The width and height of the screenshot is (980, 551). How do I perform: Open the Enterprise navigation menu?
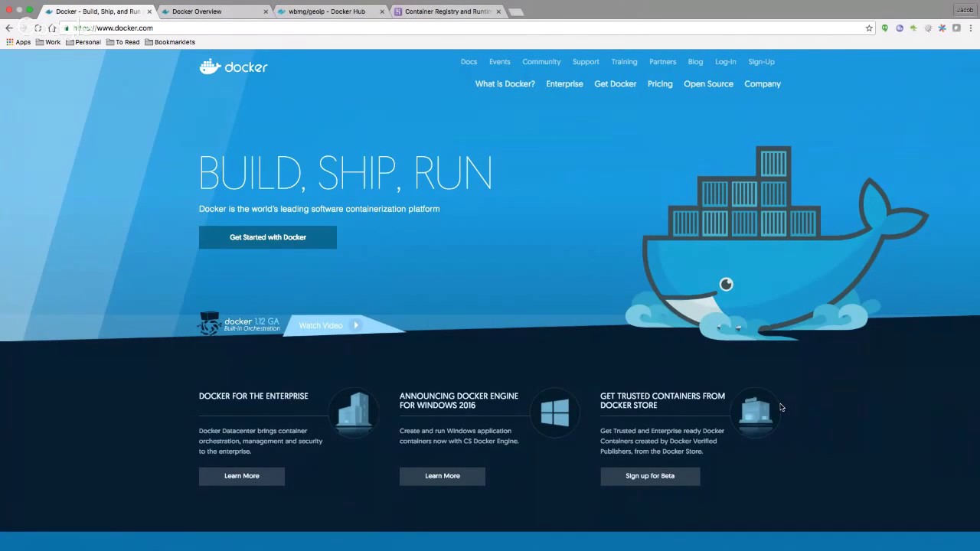[x=564, y=84]
